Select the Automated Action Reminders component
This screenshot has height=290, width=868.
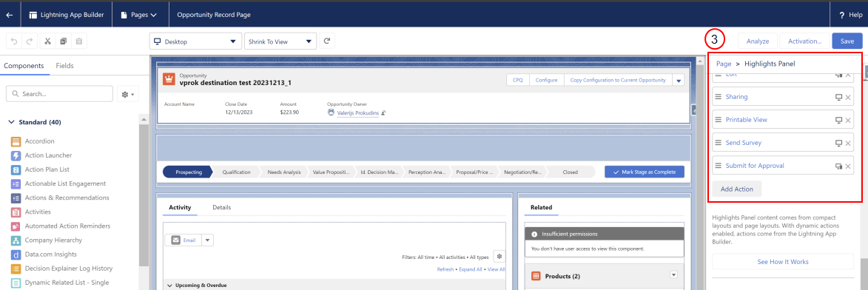(x=61, y=226)
